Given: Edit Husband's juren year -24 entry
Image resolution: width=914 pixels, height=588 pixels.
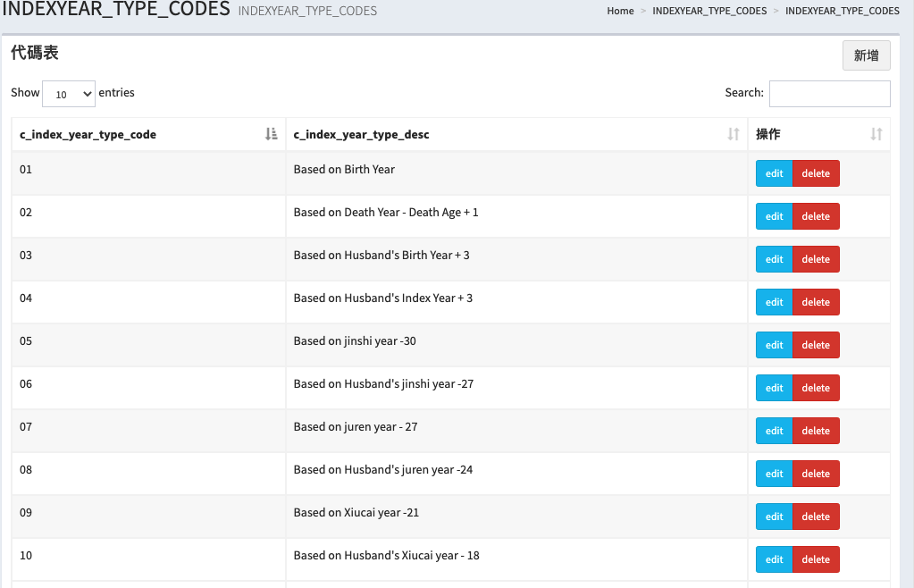Looking at the screenshot, I should coord(774,474).
